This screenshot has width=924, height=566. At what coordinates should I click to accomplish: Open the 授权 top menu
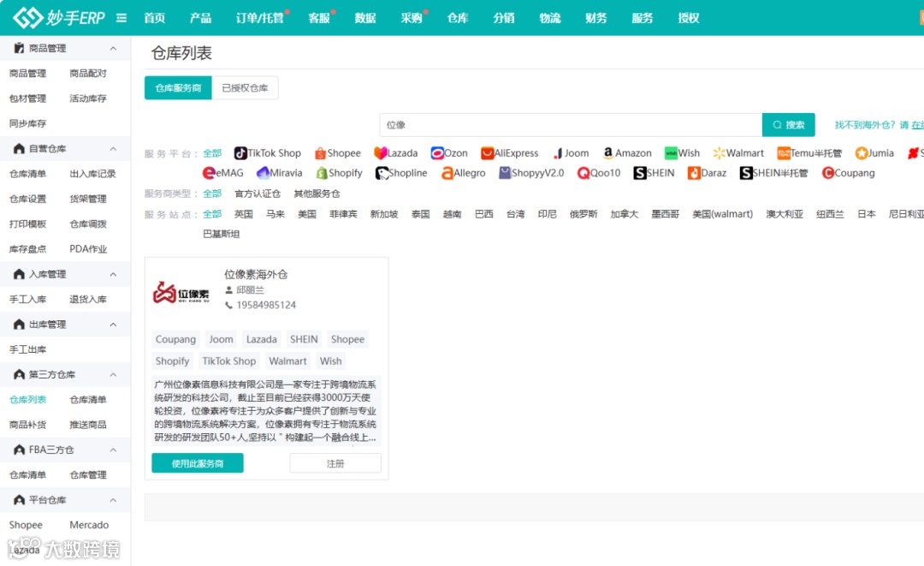coord(688,18)
